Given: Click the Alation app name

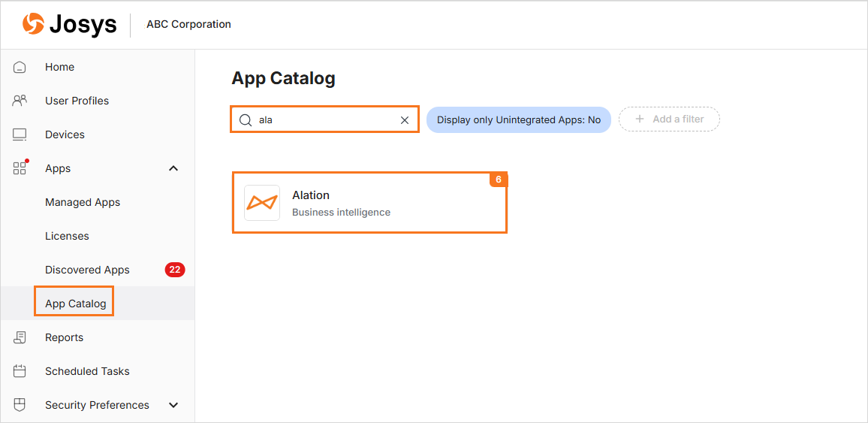Looking at the screenshot, I should pyautogui.click(x=311, y=195).
